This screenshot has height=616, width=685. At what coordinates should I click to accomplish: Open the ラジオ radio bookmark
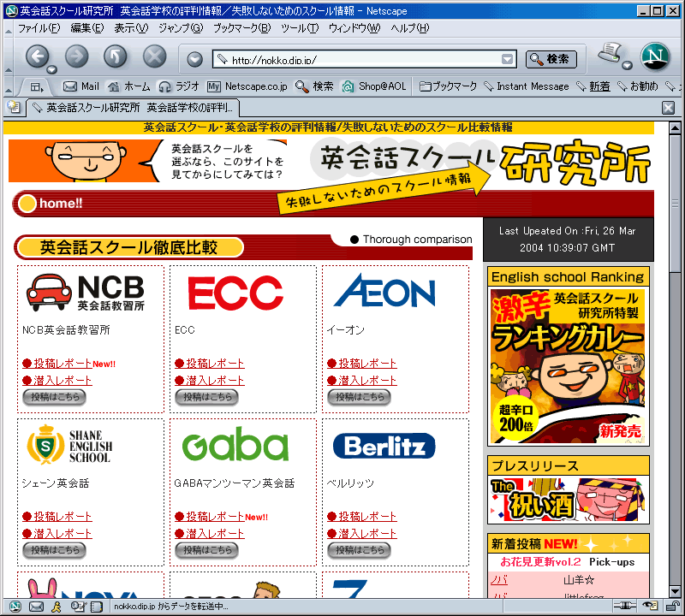(179, 86)
